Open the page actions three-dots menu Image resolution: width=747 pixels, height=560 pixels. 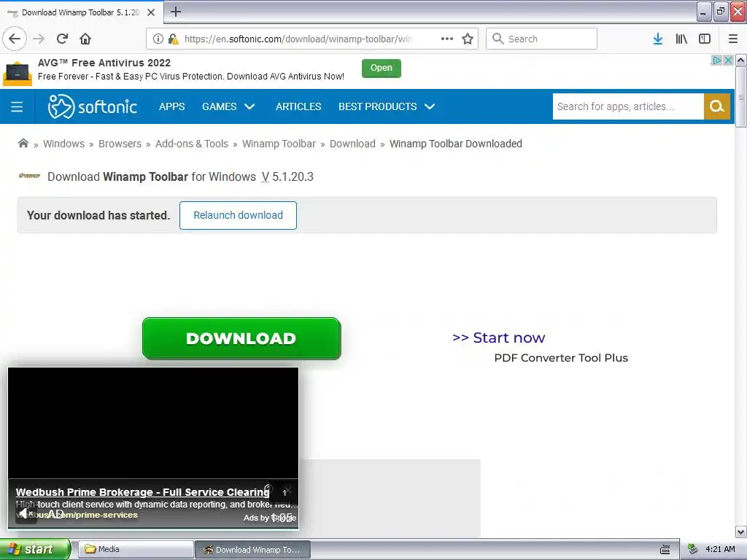point(447,39)
